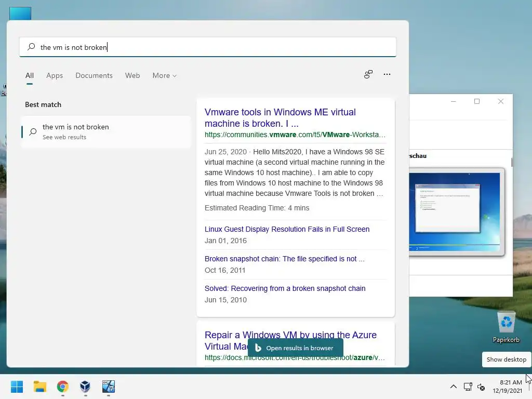532x399 pixels.
Task: Switch to the Apps search tab
Action: click(55, 75)
